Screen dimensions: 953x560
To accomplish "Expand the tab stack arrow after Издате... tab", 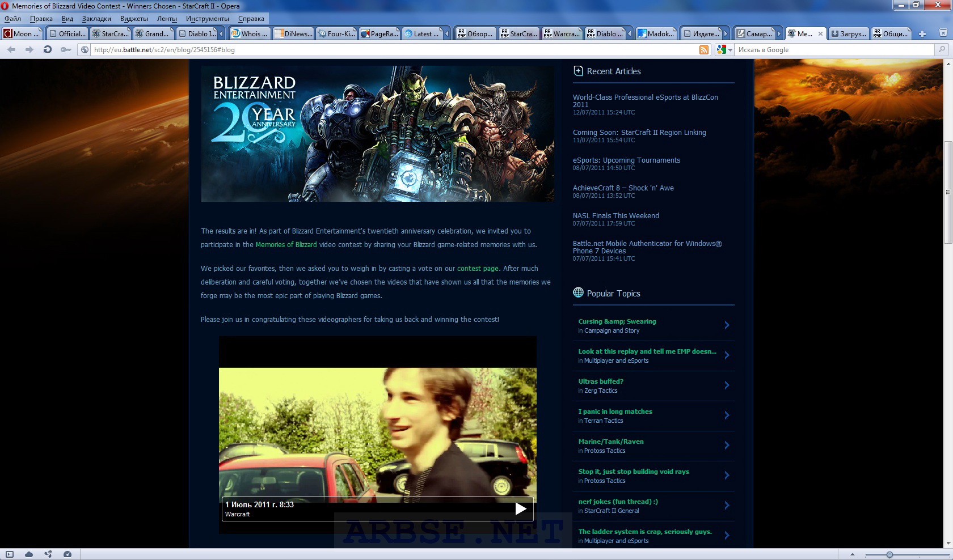I will click(725, 34).
